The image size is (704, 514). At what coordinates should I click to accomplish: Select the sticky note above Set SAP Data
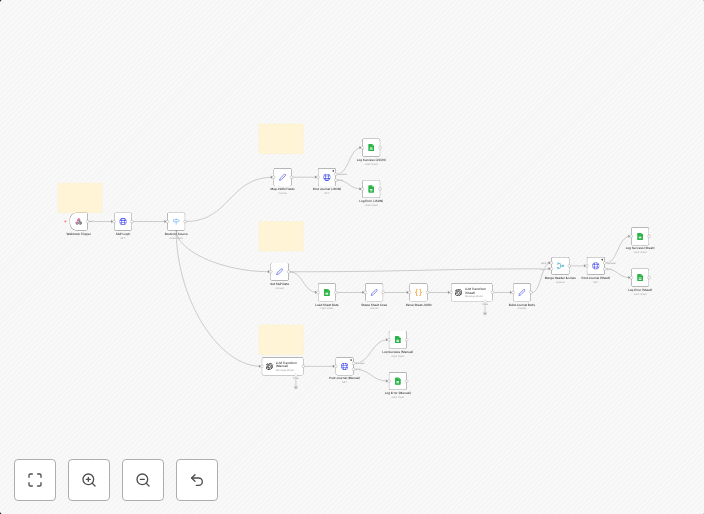point(281,236)
